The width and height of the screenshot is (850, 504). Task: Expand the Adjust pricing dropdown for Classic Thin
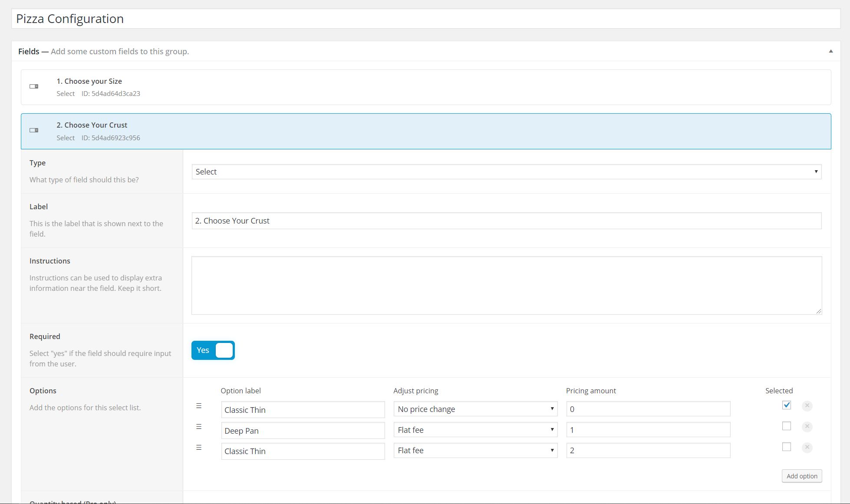(474, 408)
